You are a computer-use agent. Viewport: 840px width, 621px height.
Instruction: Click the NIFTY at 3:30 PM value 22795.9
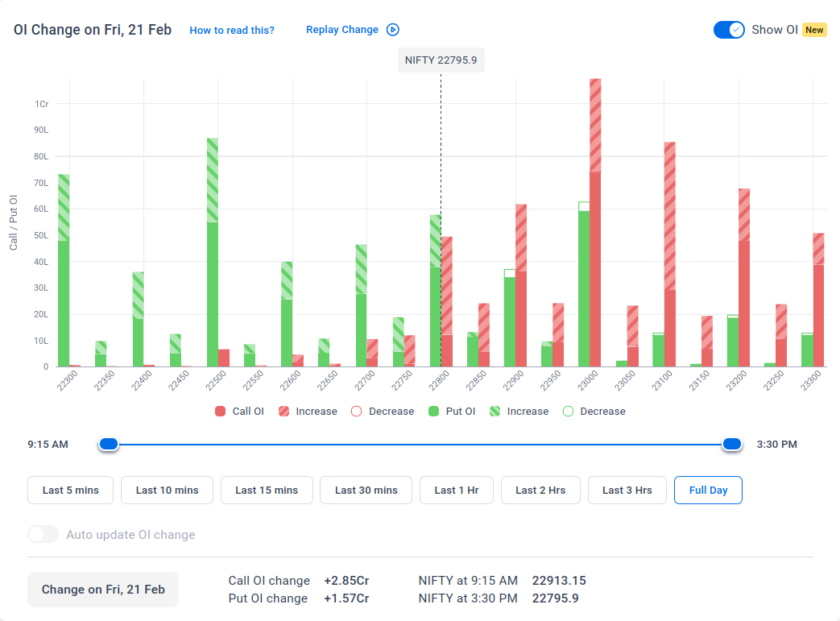(555, 598)
